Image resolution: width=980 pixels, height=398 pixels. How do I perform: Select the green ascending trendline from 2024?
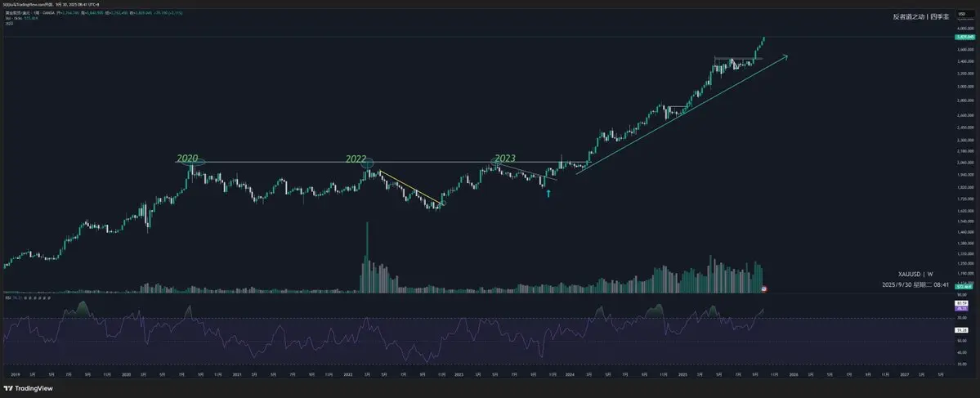[681, 115]
